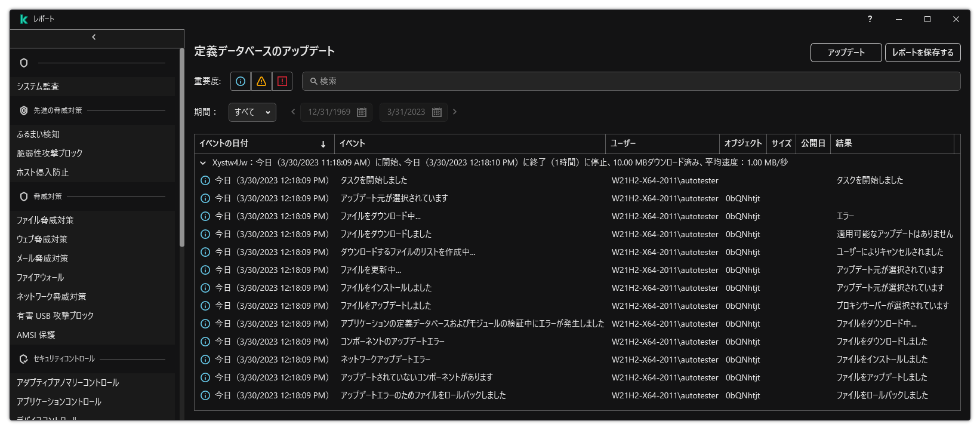Image resolution: width=980 pixels, height=430 pixels.
Task: Open the start date calendar icon
Action: coord(362,112)
